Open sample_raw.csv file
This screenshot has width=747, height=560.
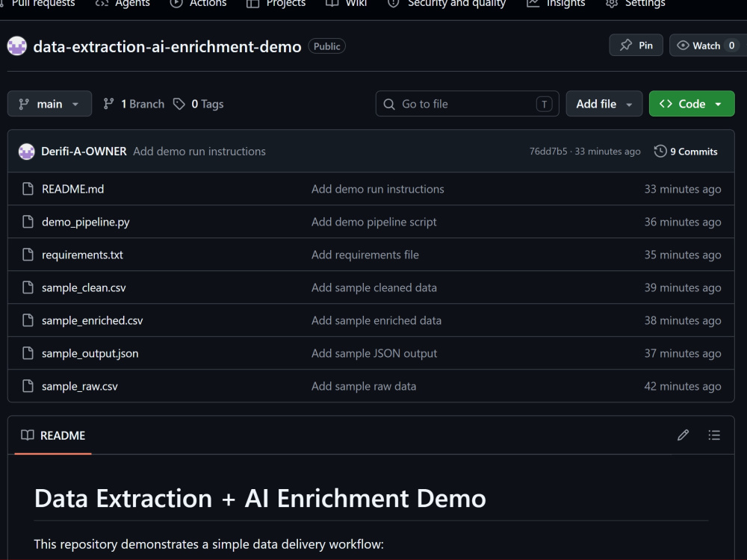coord(80,386)
